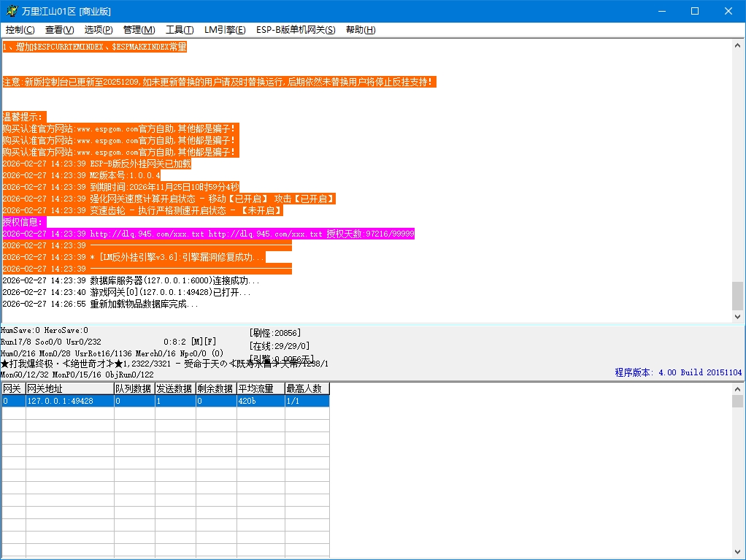The width and height of the screenshot is (746, 560).
Task: Open the 选项(P) menu
Action: (99, 30)
